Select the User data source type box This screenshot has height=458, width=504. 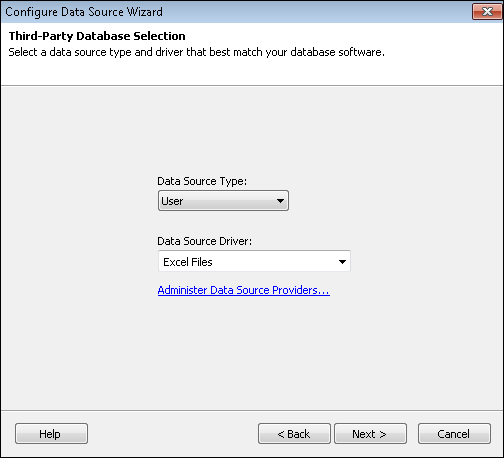[x=223, y=201]
